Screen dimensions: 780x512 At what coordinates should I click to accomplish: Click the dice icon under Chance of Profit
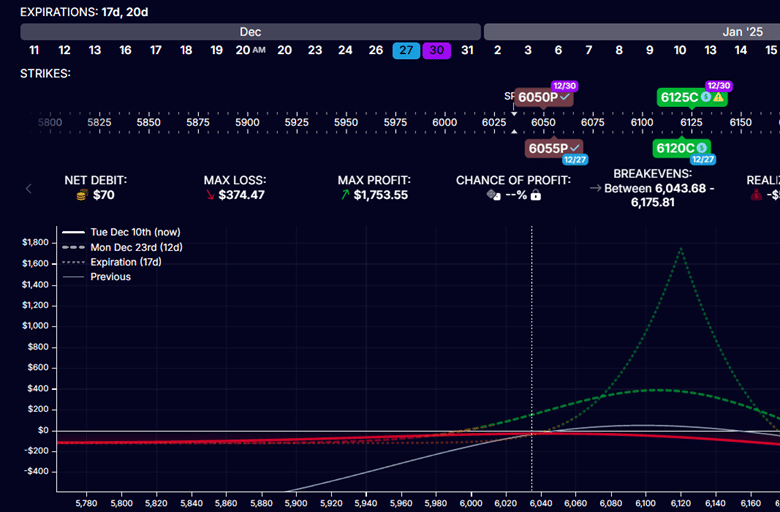tap(493, 195)
